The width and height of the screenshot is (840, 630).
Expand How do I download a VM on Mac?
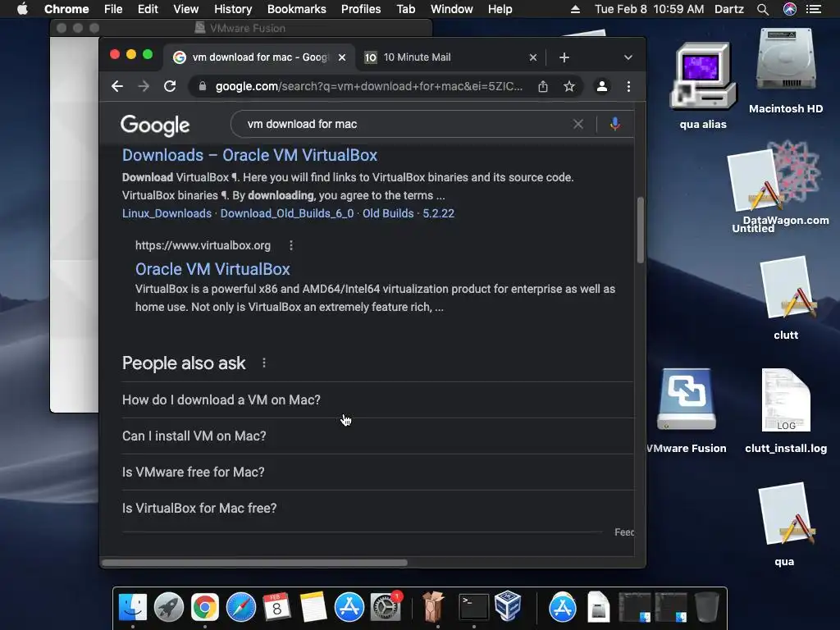(377, 400)
